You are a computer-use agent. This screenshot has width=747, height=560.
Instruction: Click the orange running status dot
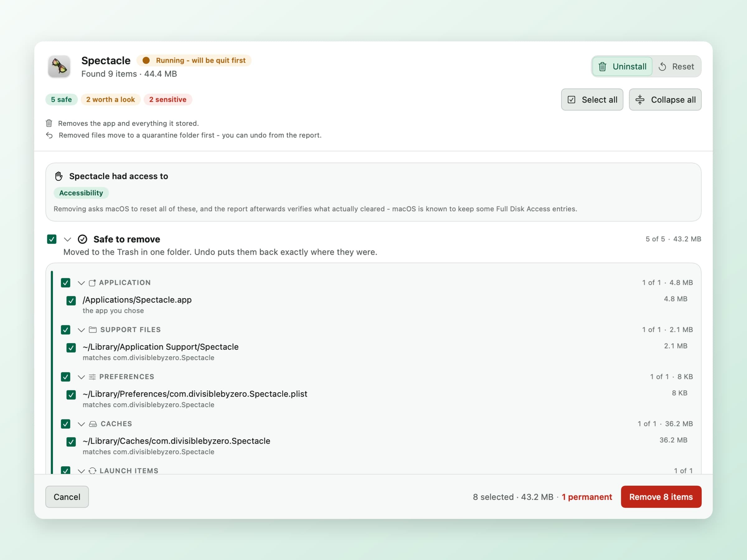(146, 60)
